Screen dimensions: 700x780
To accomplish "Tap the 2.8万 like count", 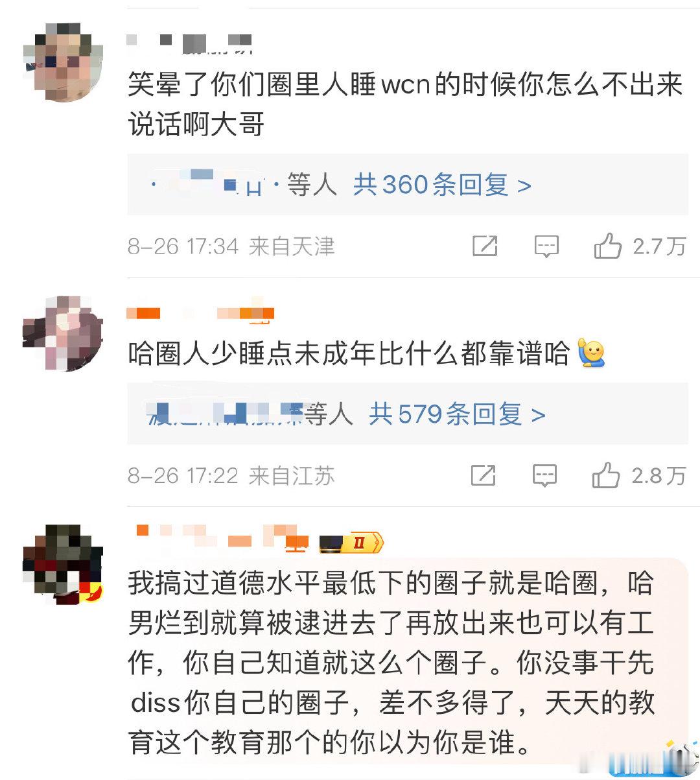I will pyautogui.click(x=658, y=476).
